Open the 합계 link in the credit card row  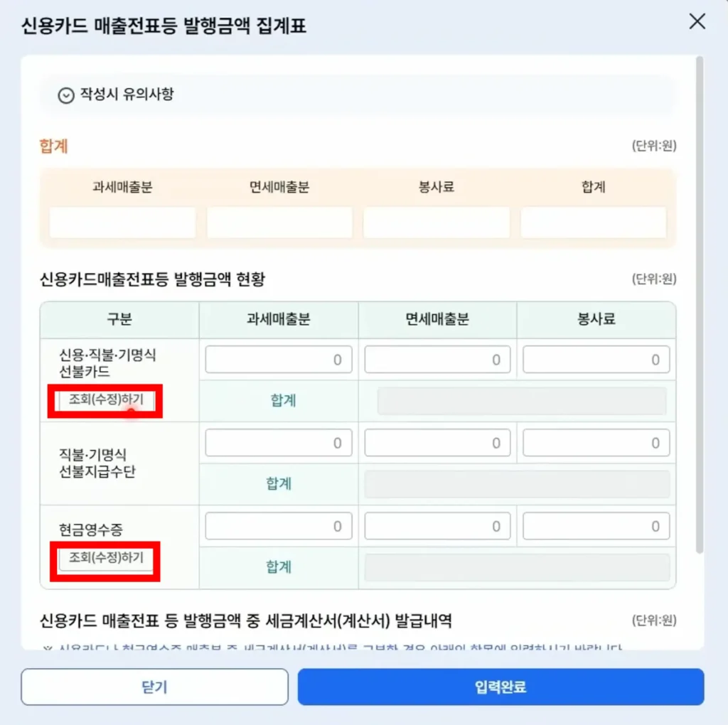coord(282,400)
